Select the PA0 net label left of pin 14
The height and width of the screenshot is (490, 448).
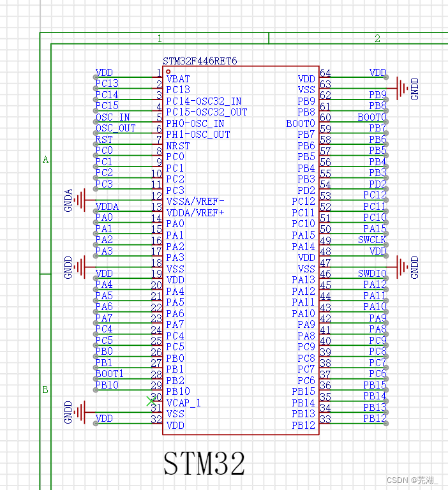pyautogui.click(x=104, y=217)
